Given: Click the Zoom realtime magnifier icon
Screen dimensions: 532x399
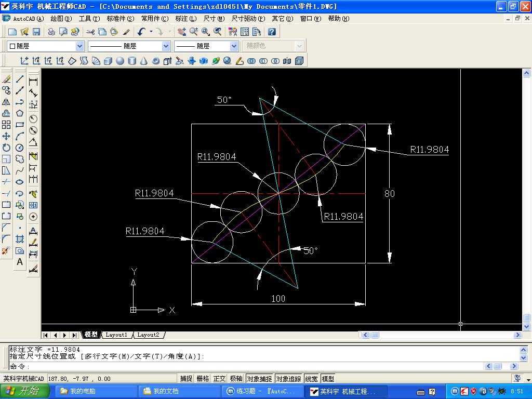Looking at the screenshot, I should (194, 32).
